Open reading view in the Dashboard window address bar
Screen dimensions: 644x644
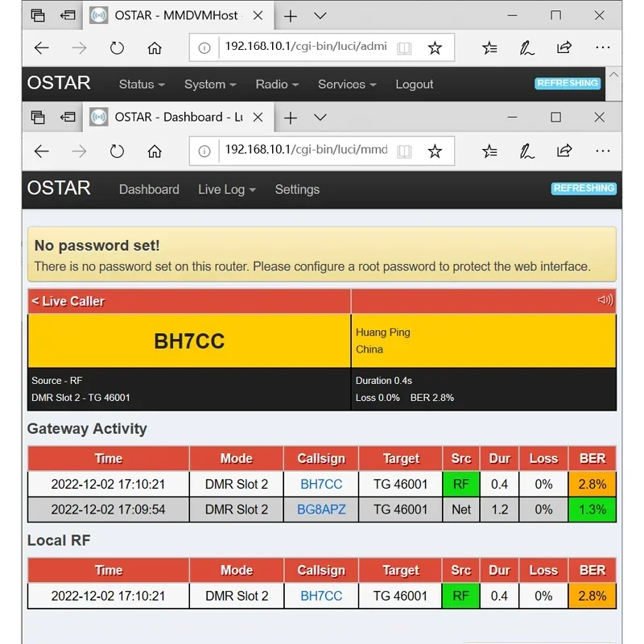point(404,151)
